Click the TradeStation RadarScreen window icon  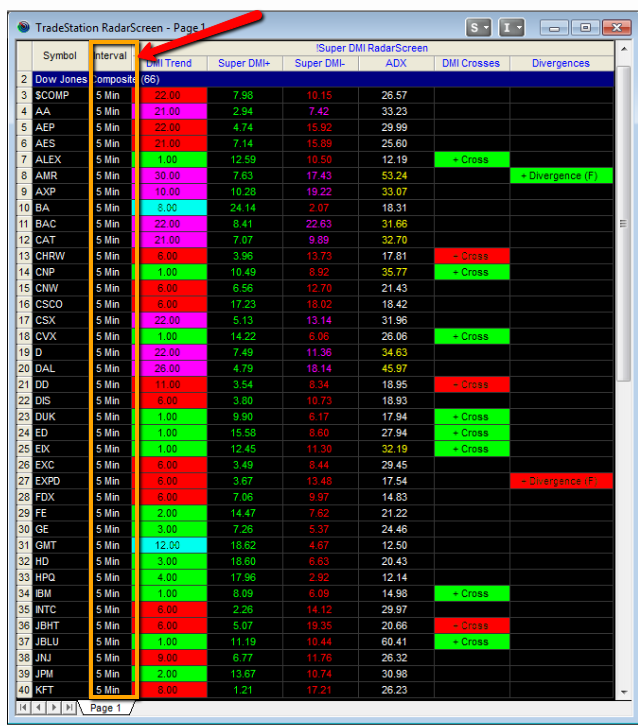click(24, 27)
